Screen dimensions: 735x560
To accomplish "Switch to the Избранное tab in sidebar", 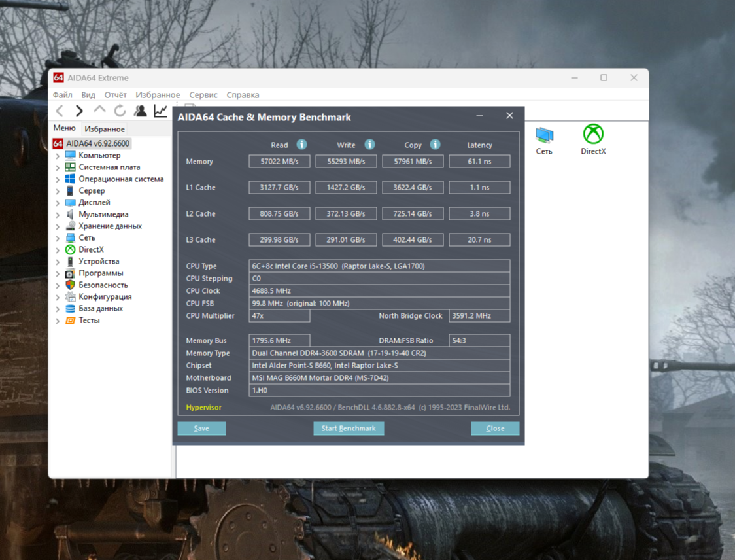I will point(105,129).
